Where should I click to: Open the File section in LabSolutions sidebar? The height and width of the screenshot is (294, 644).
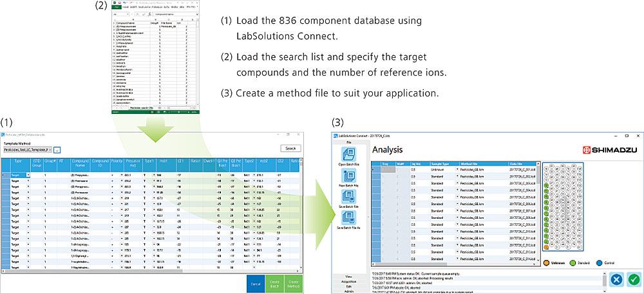pos(348,142)
